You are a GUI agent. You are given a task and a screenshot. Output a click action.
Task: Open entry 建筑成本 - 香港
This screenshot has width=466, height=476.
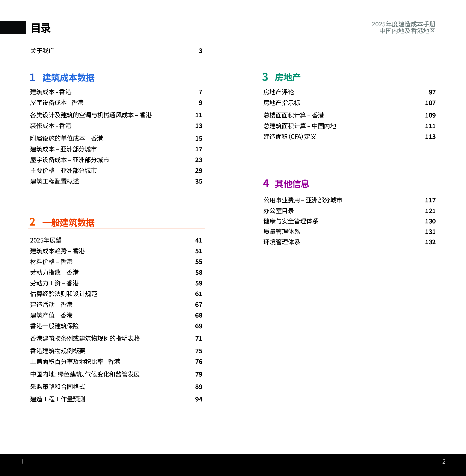coord(51,92)
